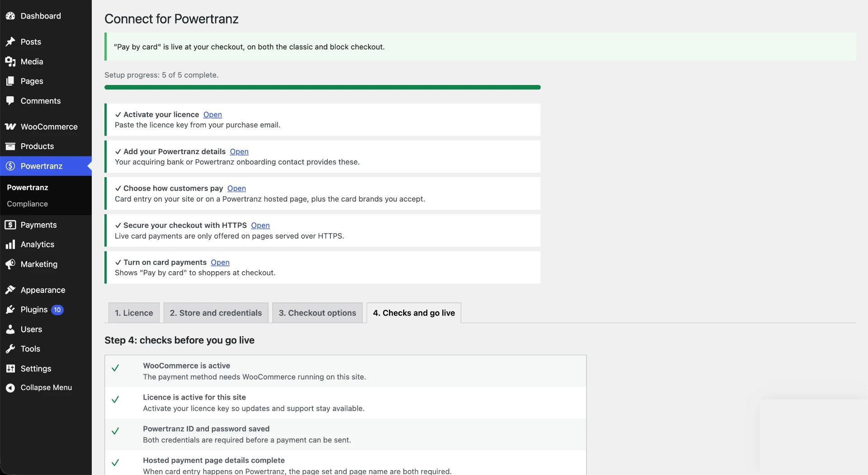868x475 pixels.
Task: Open the Dashboard menu item
Action: pos(46,16)
